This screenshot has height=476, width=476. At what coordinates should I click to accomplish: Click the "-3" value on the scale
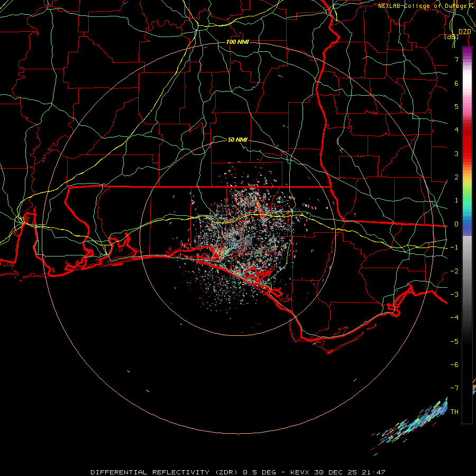454,294
